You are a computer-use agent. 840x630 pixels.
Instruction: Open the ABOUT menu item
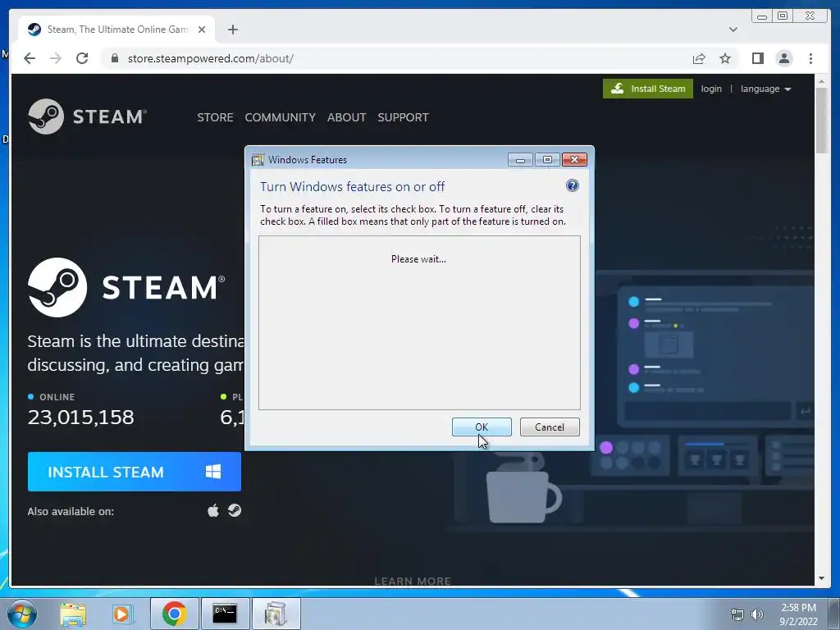(347, 117)
